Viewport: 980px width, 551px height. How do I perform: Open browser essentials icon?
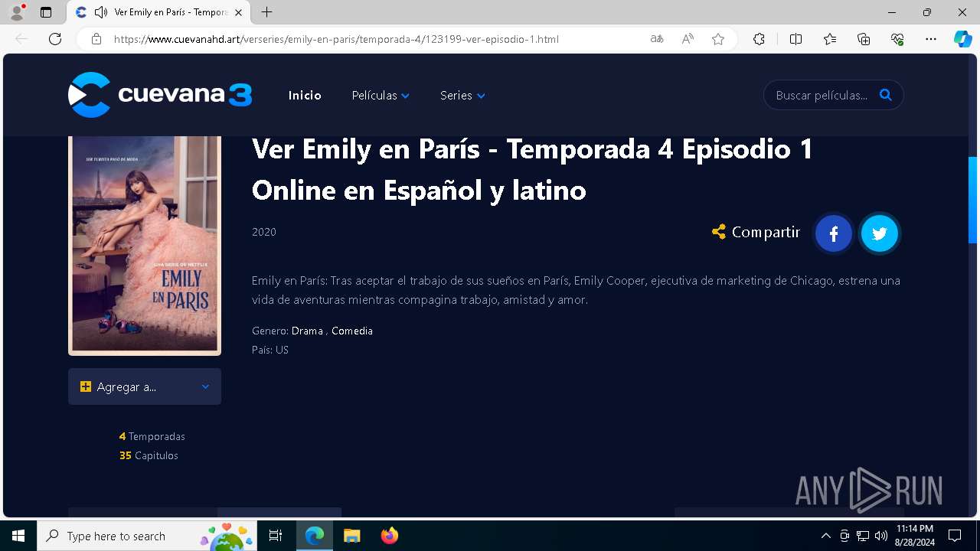[897, 39]
